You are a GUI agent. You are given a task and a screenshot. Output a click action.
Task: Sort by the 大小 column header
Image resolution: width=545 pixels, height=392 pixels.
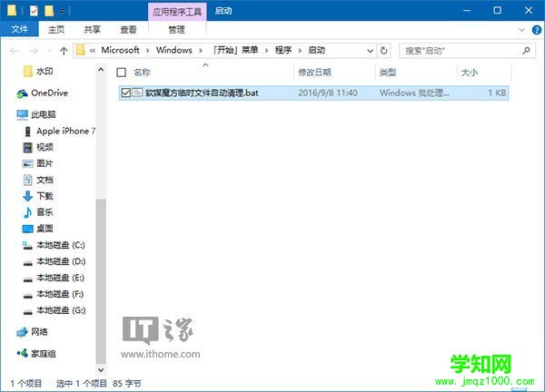[x=470, y=73]
